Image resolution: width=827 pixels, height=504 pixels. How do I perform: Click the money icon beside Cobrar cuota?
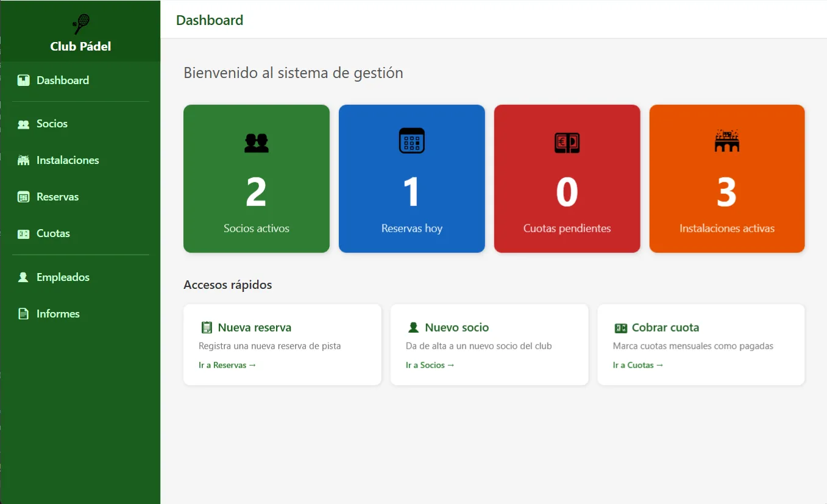point(620,328)
